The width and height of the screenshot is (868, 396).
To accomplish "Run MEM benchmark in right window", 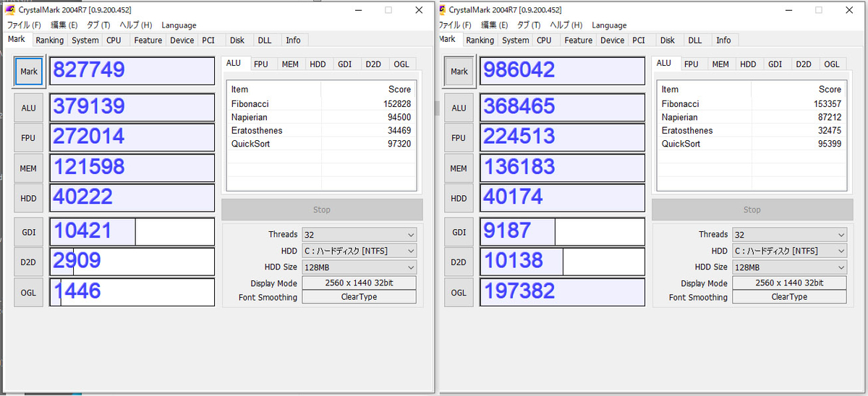I will point(459,168).
